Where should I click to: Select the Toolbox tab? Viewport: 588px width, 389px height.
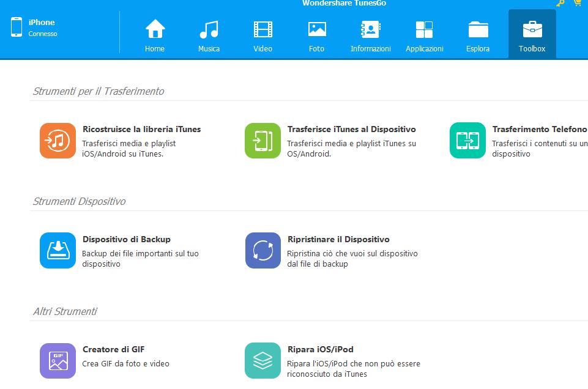coord(532,34)
